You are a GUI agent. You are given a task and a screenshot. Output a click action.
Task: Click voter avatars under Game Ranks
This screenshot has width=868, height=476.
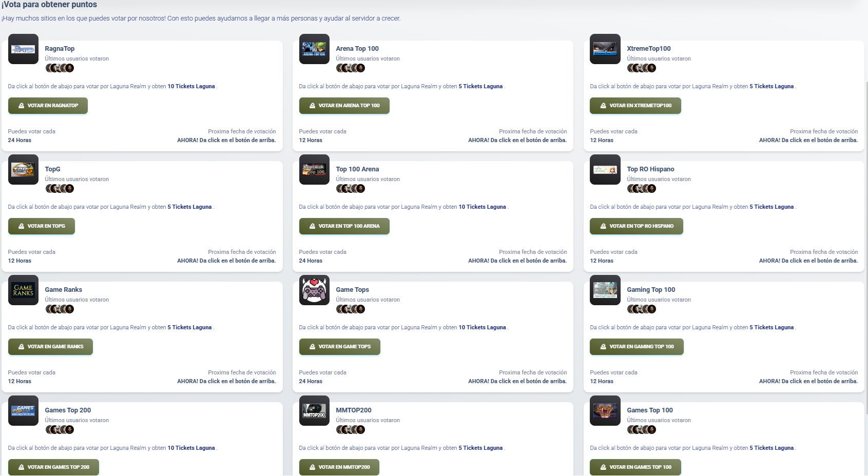tap(60, 309)
